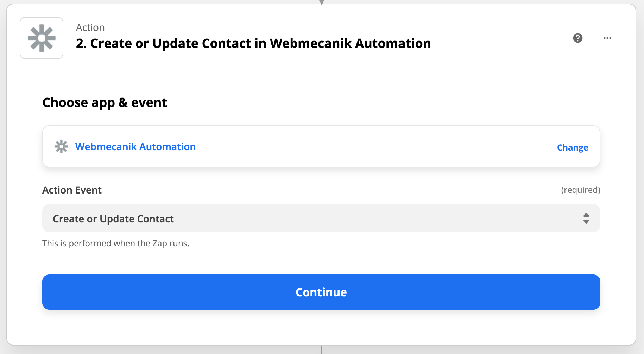Click the up-down arrows of Action Event selector
The image size is (644, 354).
586,218
